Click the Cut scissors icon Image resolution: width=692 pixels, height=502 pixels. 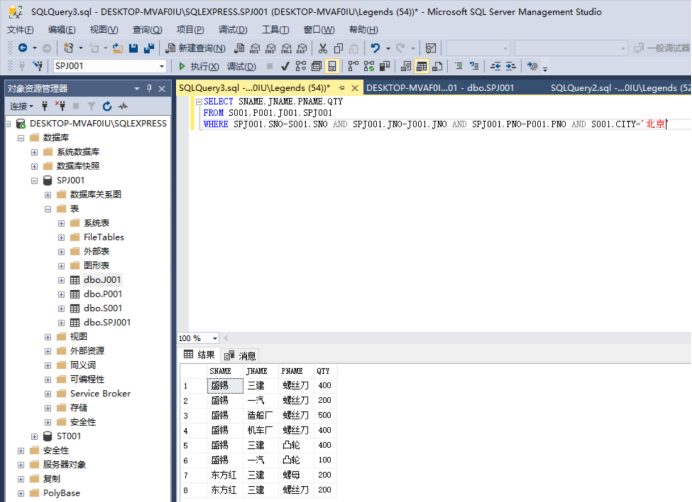[x=323, y=48]
